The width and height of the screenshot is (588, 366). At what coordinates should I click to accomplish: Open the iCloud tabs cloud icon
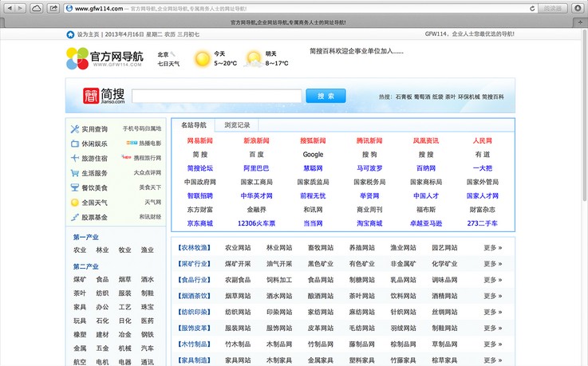(37, 8)
